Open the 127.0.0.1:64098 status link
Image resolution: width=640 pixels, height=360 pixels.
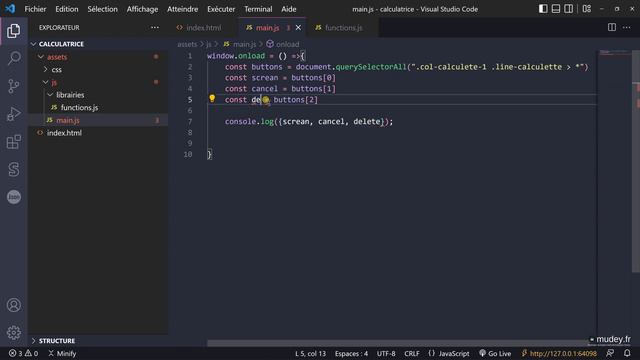tap(559, 353)
